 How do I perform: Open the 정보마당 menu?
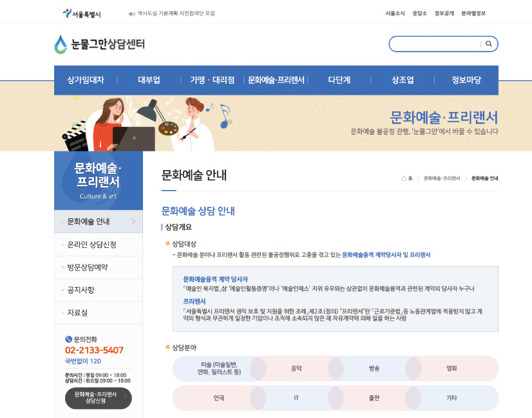pyautogui.click(x=466, y=80)
